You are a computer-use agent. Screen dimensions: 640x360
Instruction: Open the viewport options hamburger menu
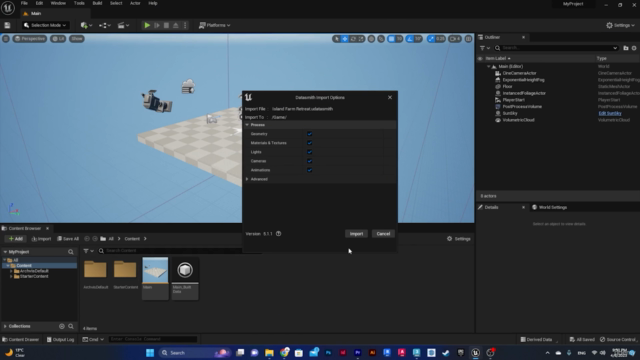(x=6, y=39)
